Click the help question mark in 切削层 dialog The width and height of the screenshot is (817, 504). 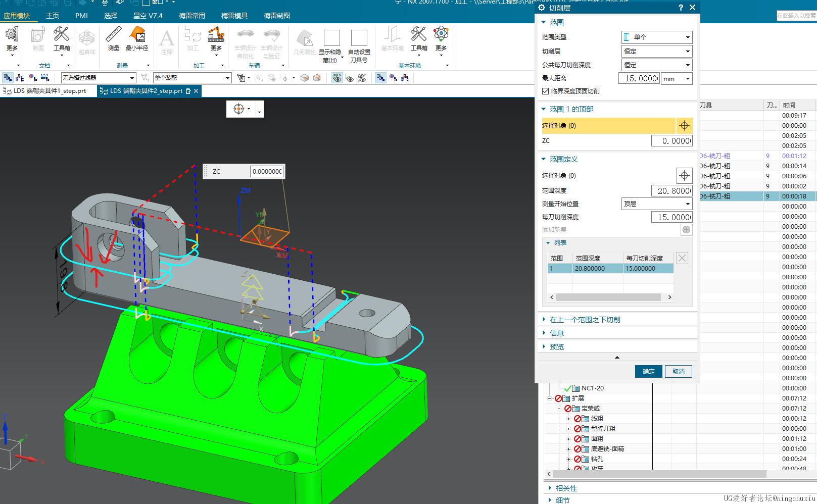pyautogui.click(x=681, y=8)
